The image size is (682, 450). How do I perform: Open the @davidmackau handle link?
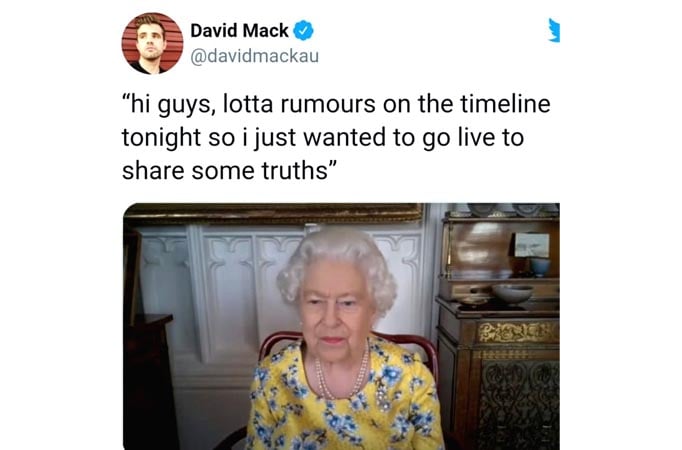tap(254, 56)
